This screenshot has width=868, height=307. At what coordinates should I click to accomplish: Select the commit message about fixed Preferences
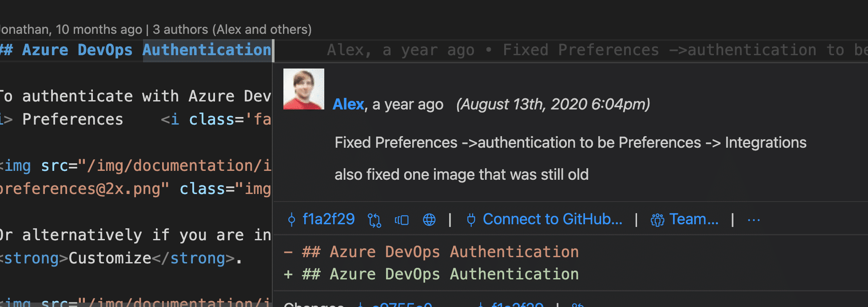(x=570, y=142)
